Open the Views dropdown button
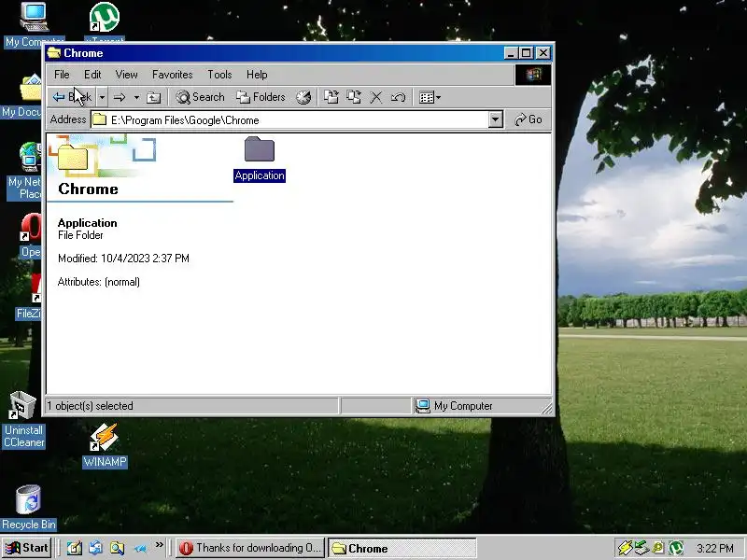The width and height of the screenshot is (747, 560). click(430, 97)
